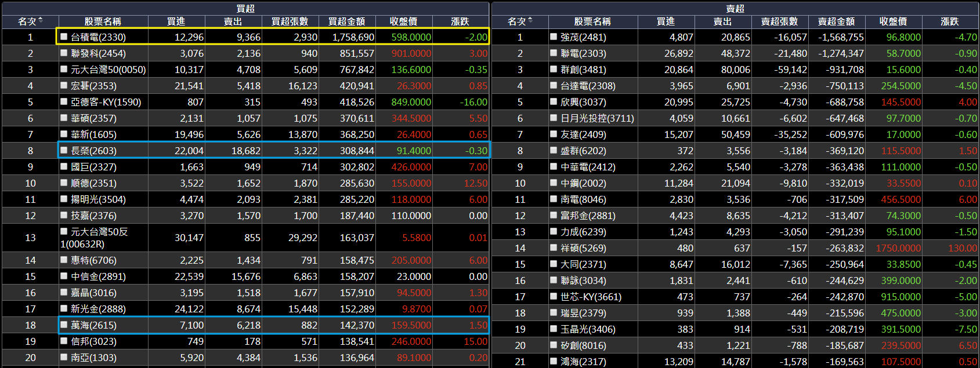
Task: Sort 賣超 table by 收盤價 header
Action: tap(894, 21)
